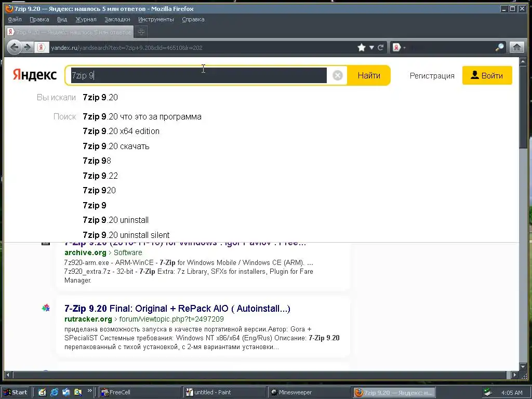Screen dimensions: 532x399
Task: Switch to Minesweeper in the taskbar
Action: [309, 392]
